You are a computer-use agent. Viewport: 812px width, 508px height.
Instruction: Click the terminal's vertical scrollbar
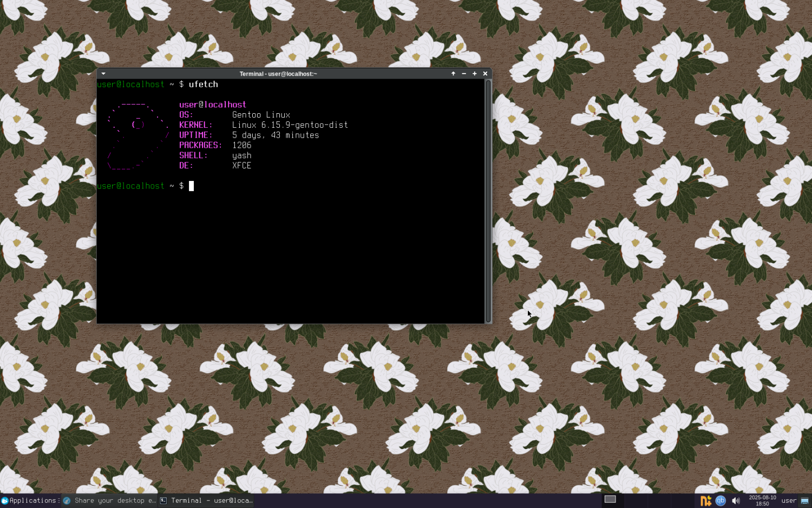click(488, 201)
